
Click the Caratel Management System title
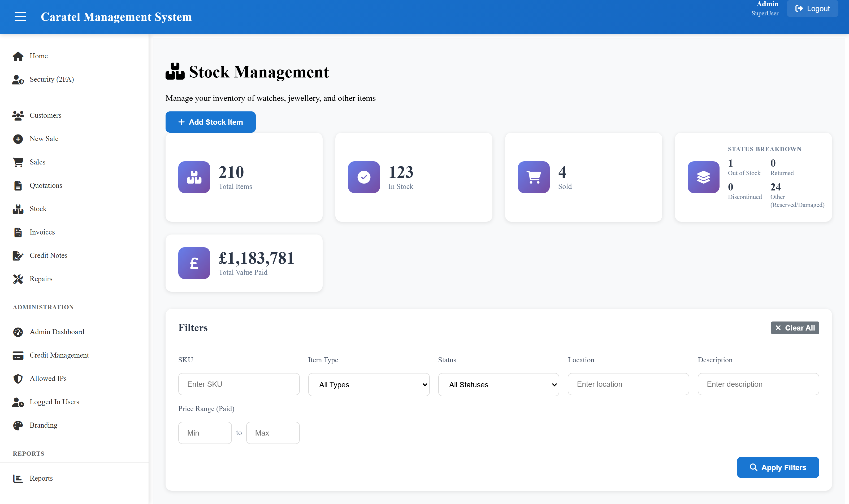coord(116,17)
